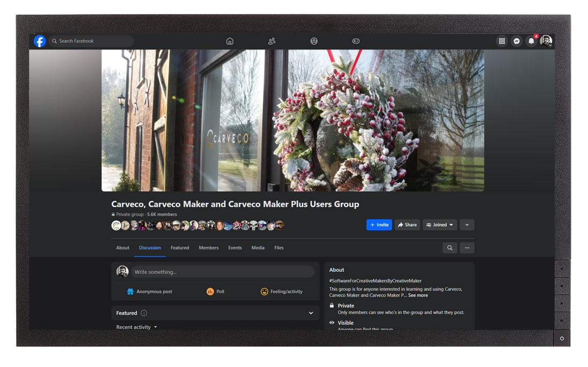Click the group title heading
The width and height of the screenshot is (588, 367).
(235, 204)
